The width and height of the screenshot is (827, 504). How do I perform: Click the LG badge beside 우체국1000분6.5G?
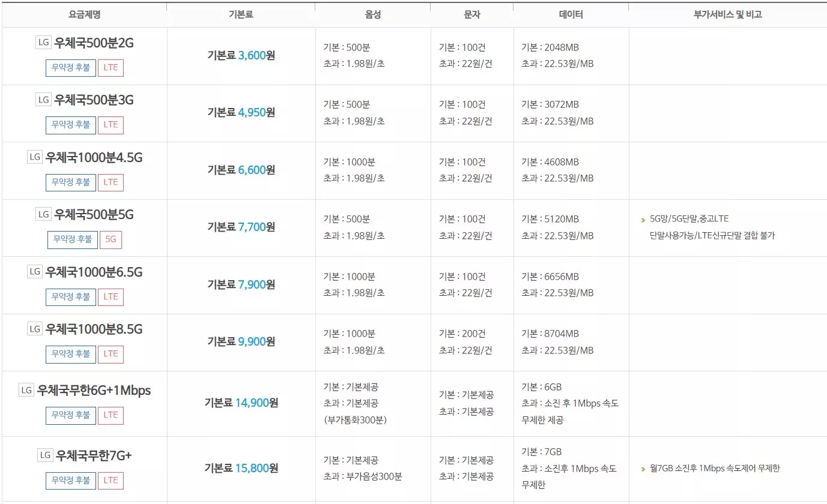(x=35, y=272)
